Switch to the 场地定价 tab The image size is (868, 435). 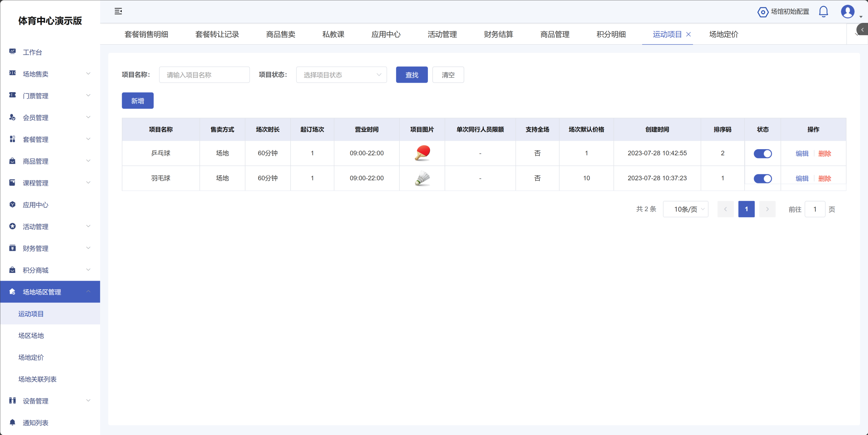click(724, 34)
